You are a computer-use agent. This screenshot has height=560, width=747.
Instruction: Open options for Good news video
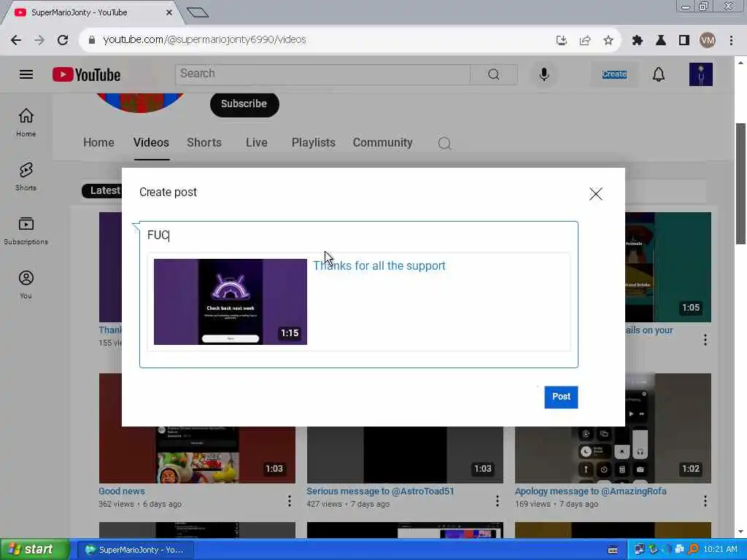289,500
